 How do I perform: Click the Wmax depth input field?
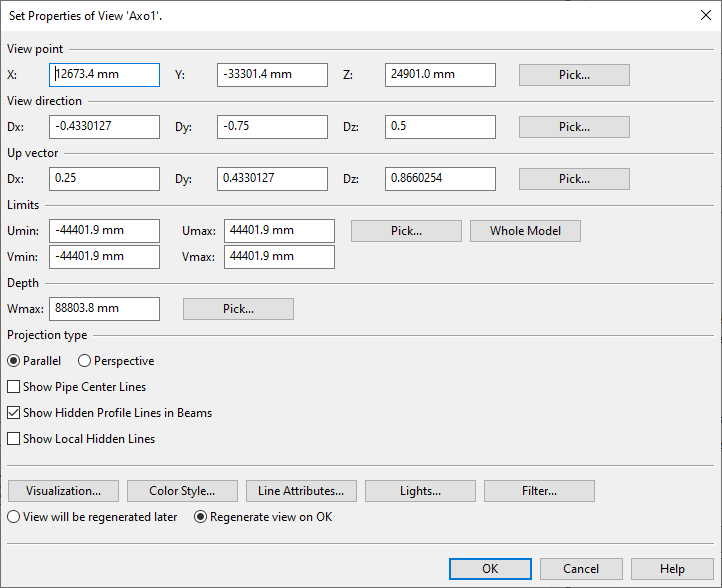pos(104,309)
